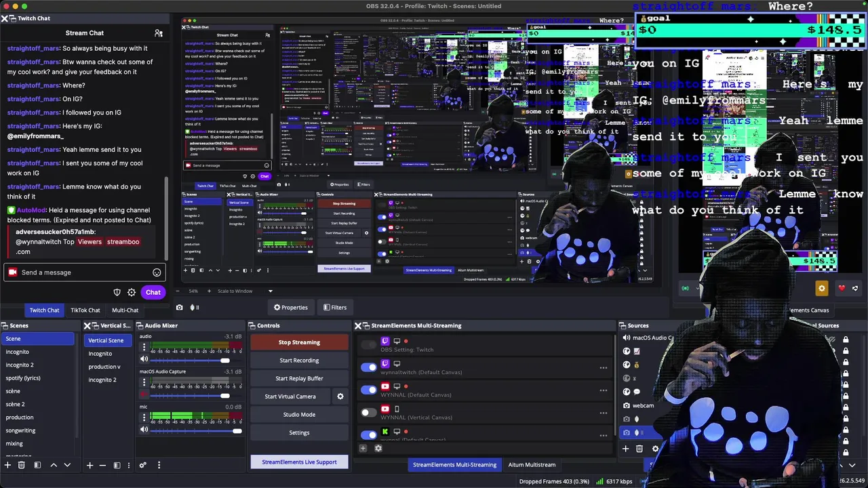
Task: Unmute the macOS Audio Capture channel
Action: (x=144, y=395)
